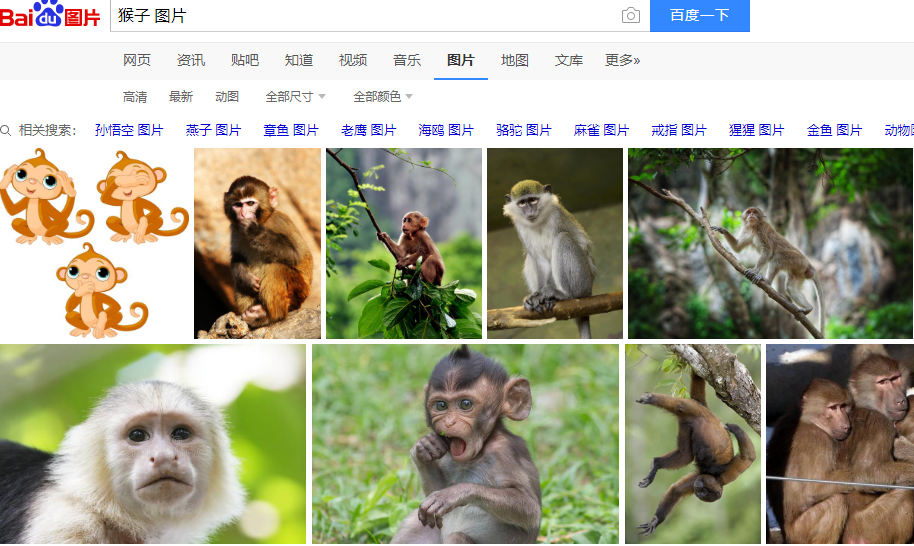Image resolution: width=914 pixels, height=546 pixels.
Task: Open the 知道 tab
Action: click(x=299, y=60)
